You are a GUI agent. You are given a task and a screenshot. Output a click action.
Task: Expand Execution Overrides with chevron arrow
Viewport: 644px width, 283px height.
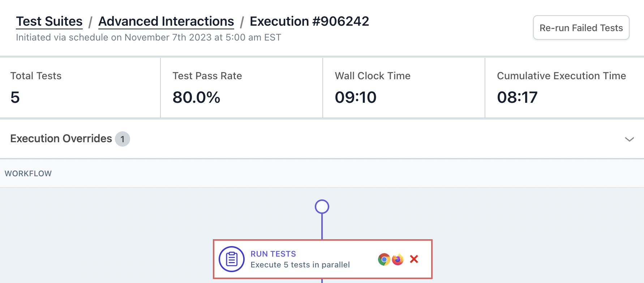pyautogui.click(x=629, y=139)
